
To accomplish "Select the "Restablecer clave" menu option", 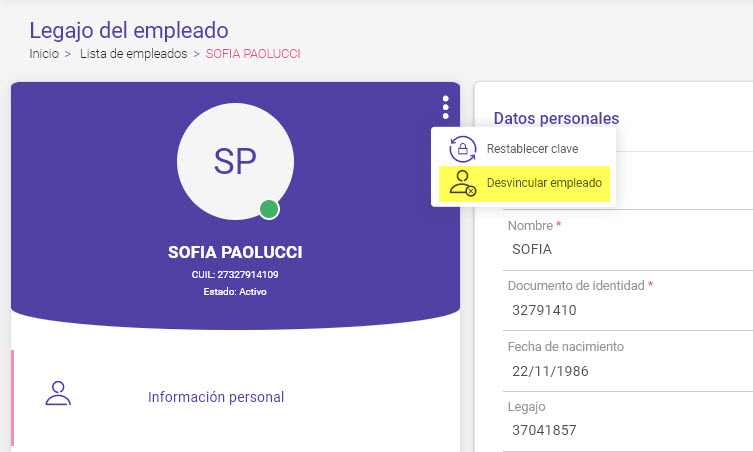I will click(532, 149).
